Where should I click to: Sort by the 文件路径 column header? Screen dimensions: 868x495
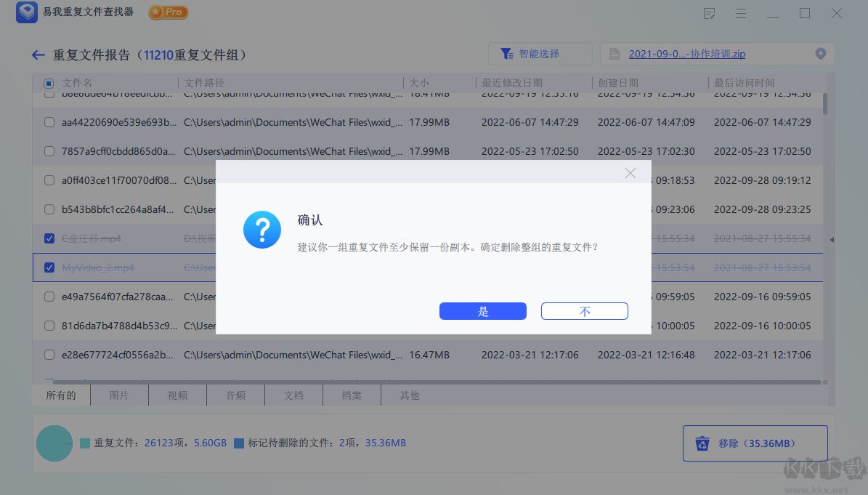204,83
